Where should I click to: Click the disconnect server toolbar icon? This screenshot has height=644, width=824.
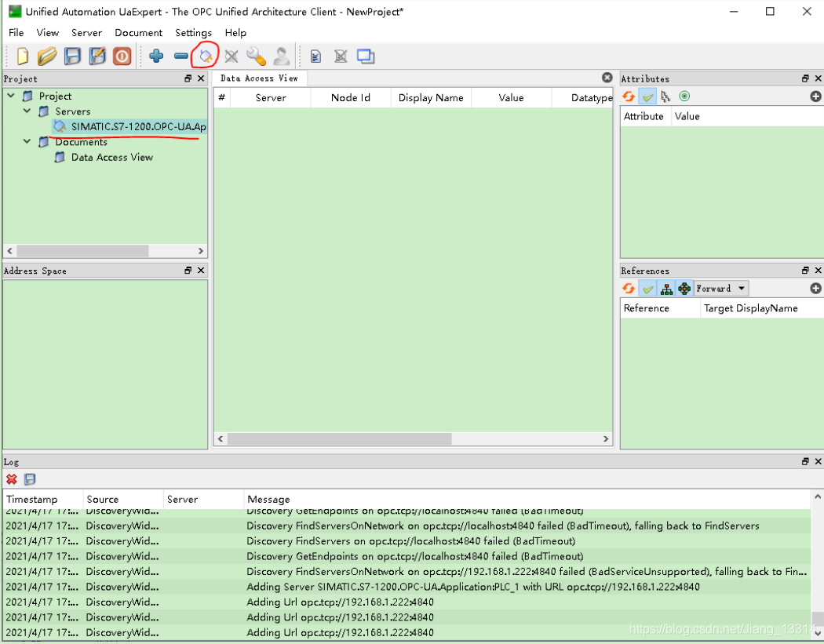point(232,56)
